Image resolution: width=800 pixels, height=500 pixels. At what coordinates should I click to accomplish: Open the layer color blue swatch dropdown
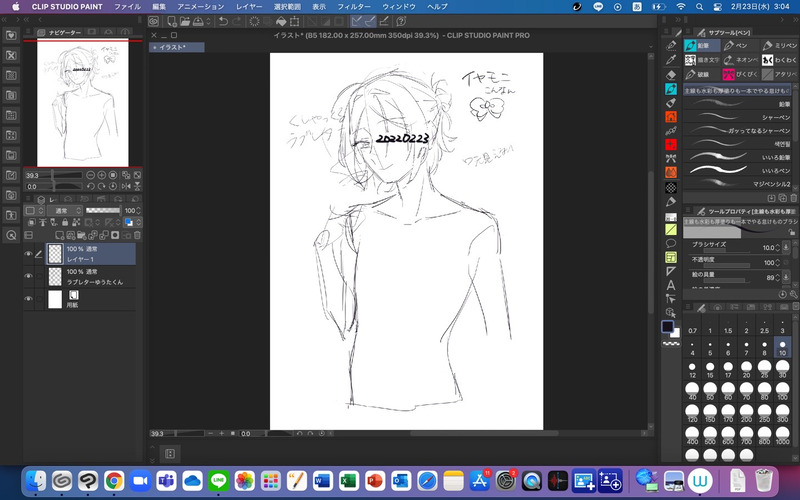point(132,222)
